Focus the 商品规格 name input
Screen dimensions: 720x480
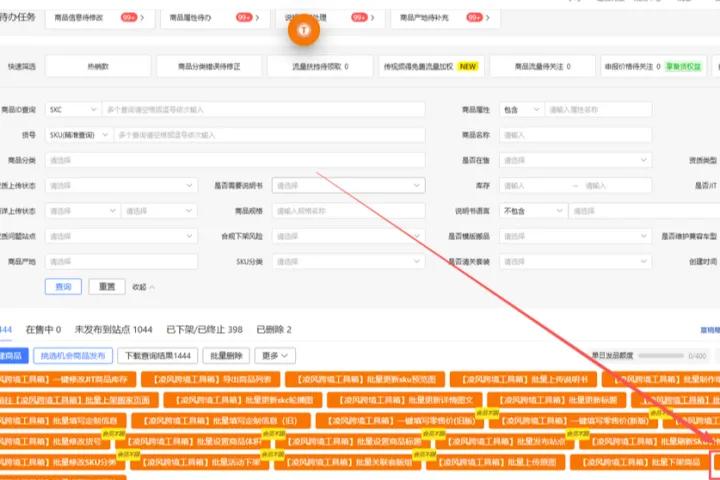pyautogui.click(x=349, y=210)
